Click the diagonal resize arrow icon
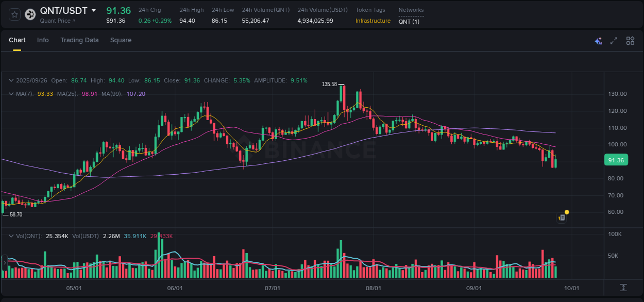This screenshot has width=644, height=302. click(x=613, y=40)
